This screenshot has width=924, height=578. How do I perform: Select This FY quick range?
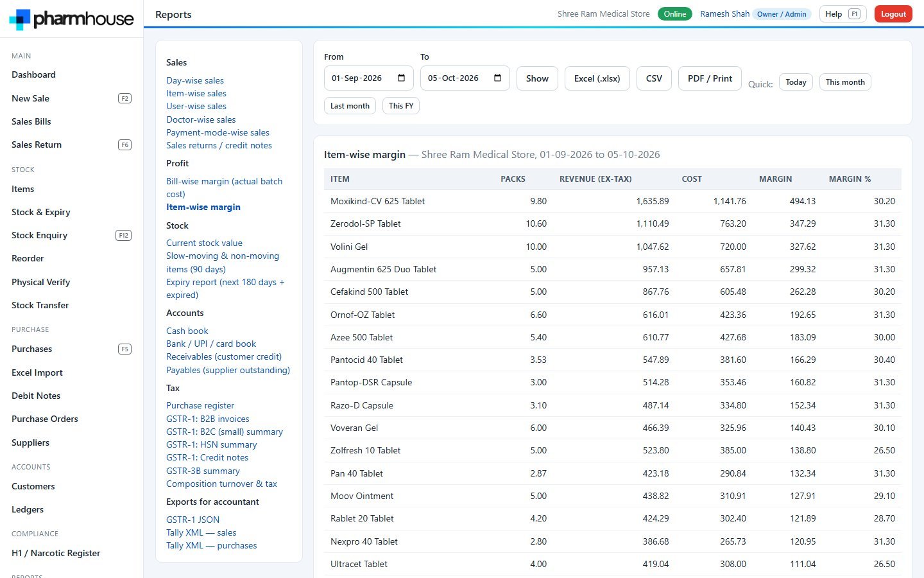401,106
